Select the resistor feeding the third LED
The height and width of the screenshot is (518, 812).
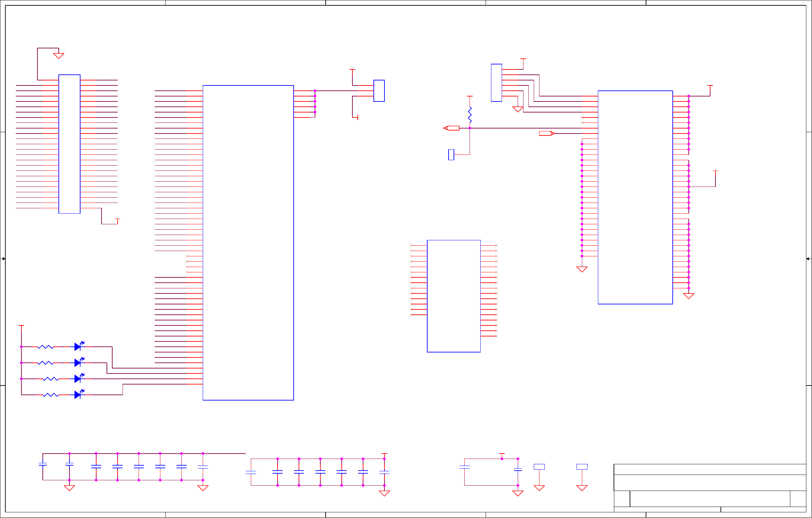(x=51, y=379)
